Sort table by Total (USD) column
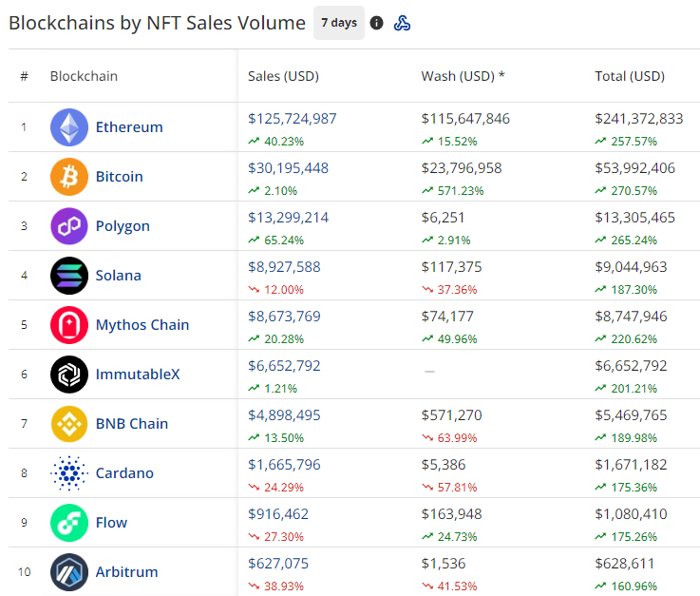Viewport: 700px width, 596px height. pos(630,76)
